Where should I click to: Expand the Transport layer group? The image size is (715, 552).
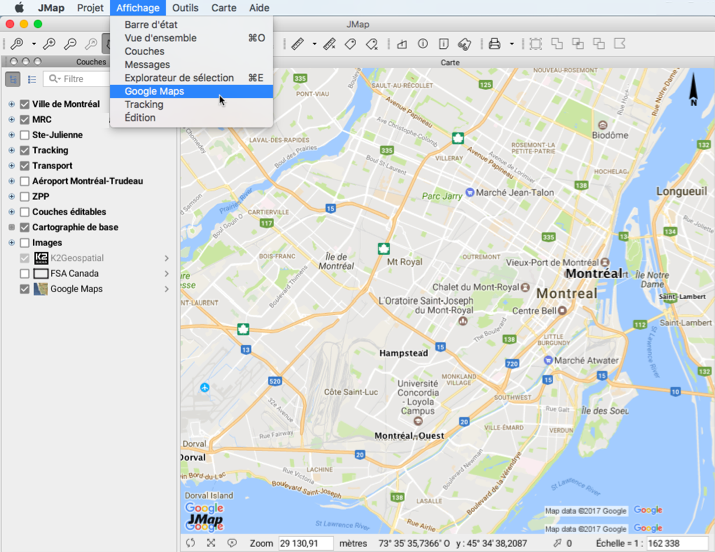pos(11,166)
